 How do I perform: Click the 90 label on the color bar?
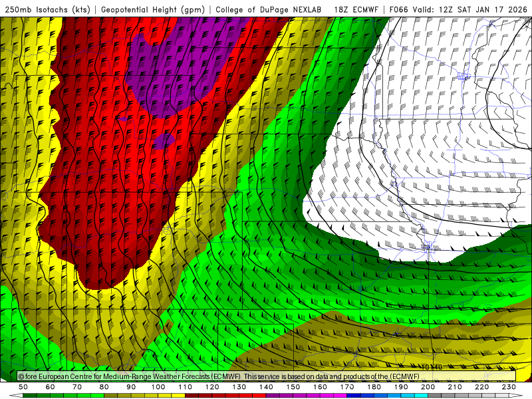[131, 387]
